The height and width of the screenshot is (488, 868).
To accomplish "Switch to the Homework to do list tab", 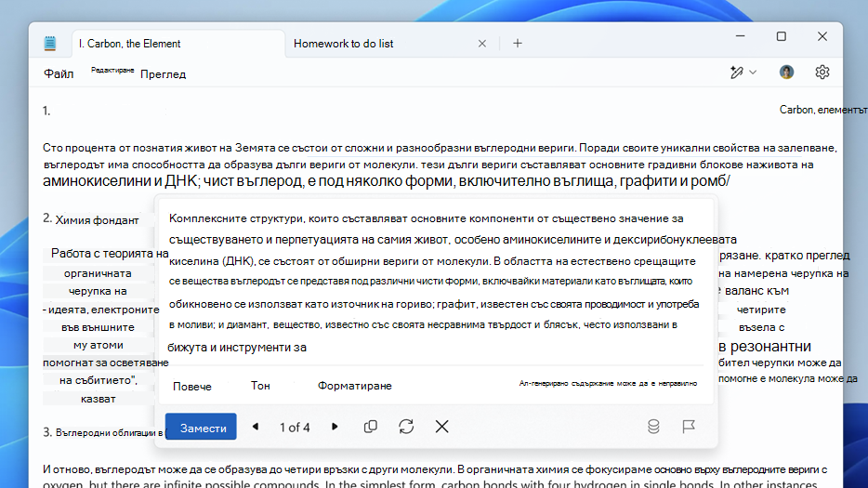I will click(x=343, y=43).
